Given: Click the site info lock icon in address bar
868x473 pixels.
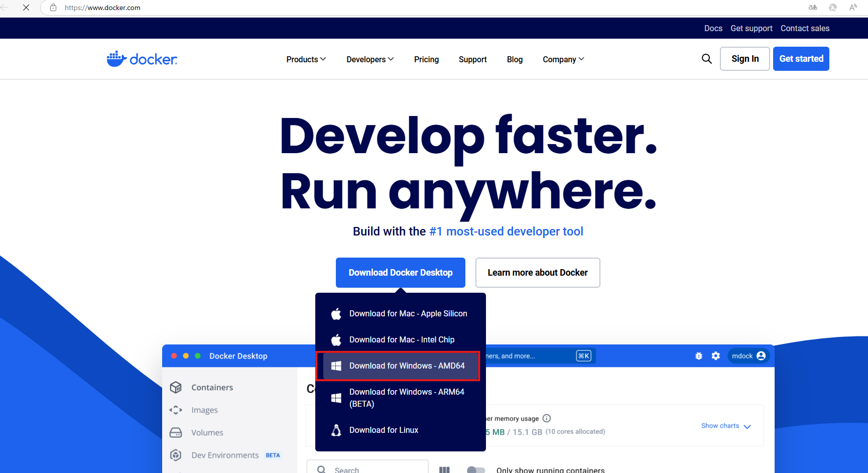Looking at the screenshot, I should [53, 8].
